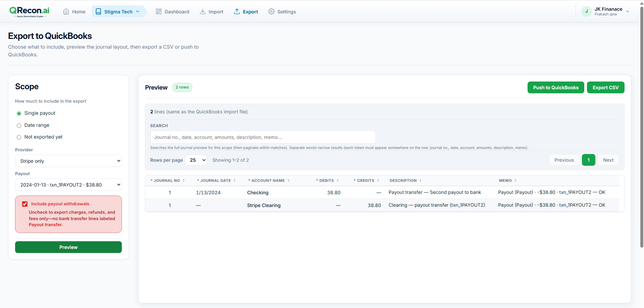Click the page vertical scrollbar
Viewport: 644px width, 308px height.
(x=642, y=127)
